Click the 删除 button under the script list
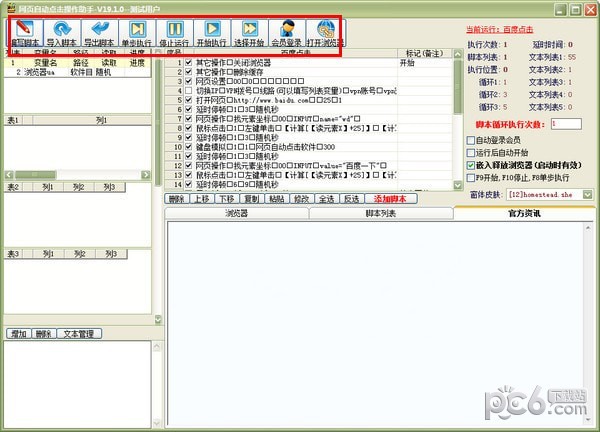The height and width of the screenshot is (432, 600). [x=176, y=199]
